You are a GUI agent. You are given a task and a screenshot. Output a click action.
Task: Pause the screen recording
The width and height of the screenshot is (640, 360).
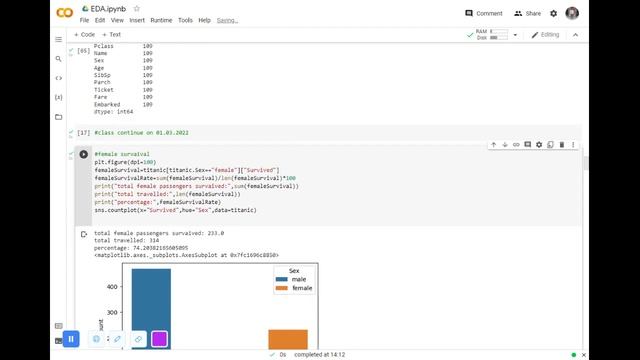[x=71, y=339]
